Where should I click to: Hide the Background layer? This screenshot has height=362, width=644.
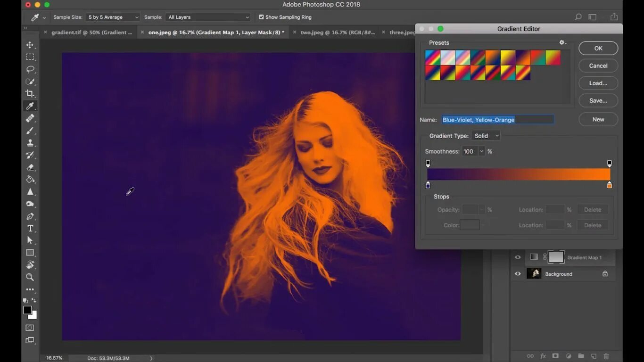(518, 274)
